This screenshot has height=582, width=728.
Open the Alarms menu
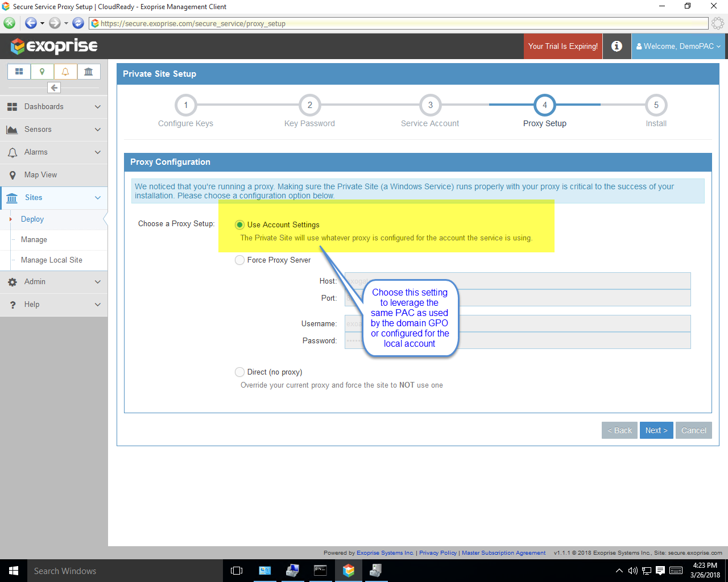[x=54, y=152]
